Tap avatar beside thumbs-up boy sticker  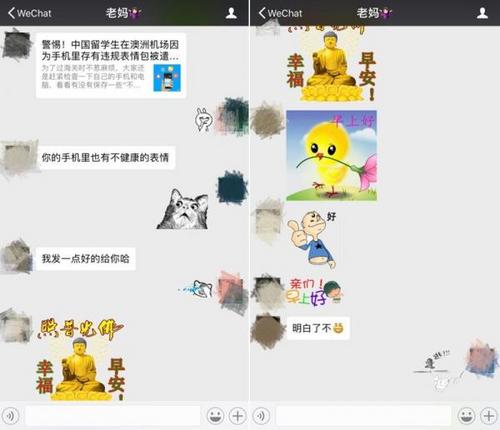[269, 220]
